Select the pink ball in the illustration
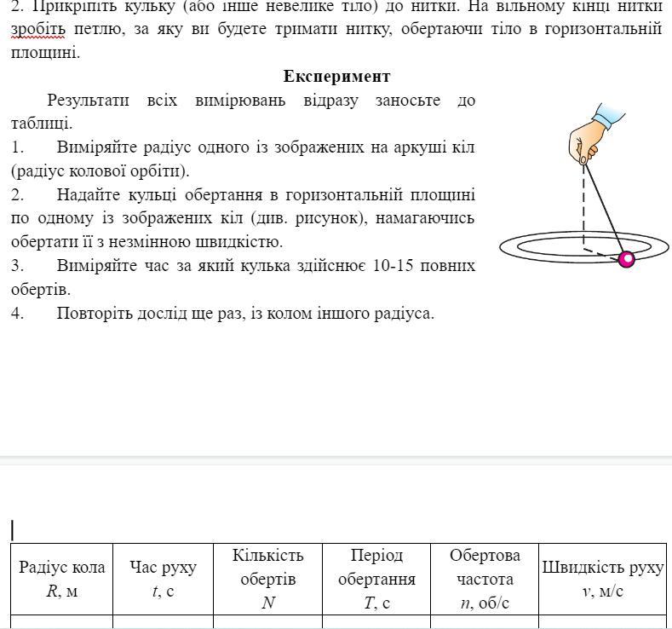 coord(627,259)
